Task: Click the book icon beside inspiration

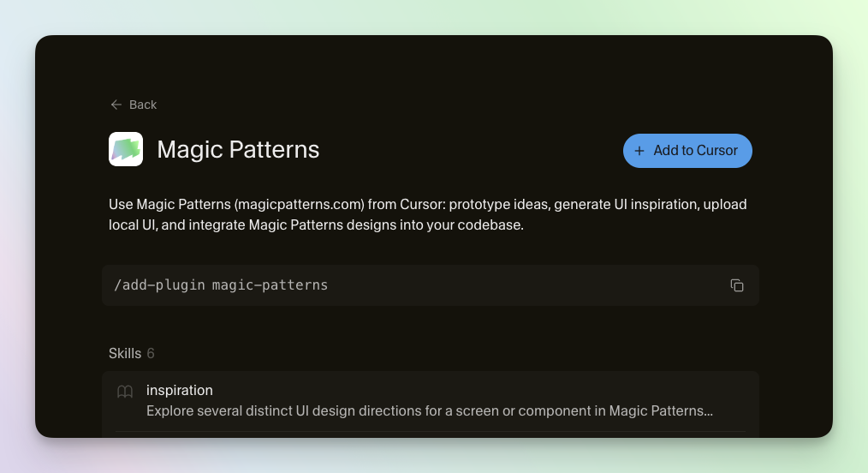Action: click(125, 392)
